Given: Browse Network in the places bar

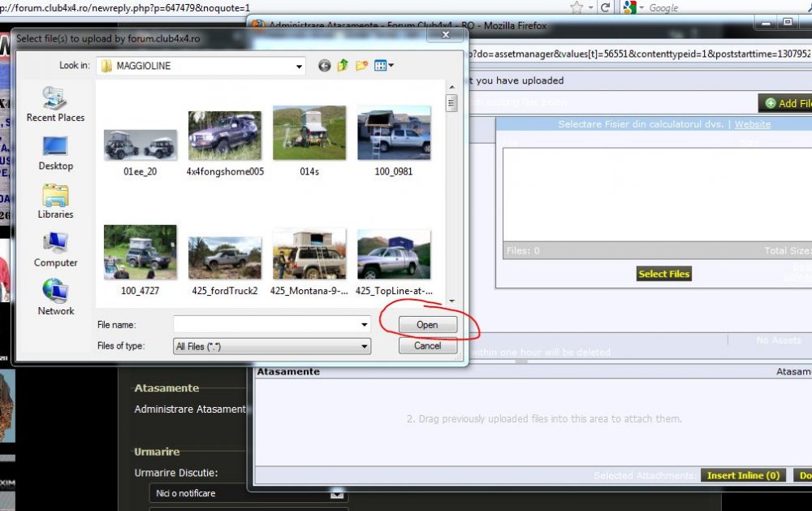Looking at the screenshot, I should point(55,297).
